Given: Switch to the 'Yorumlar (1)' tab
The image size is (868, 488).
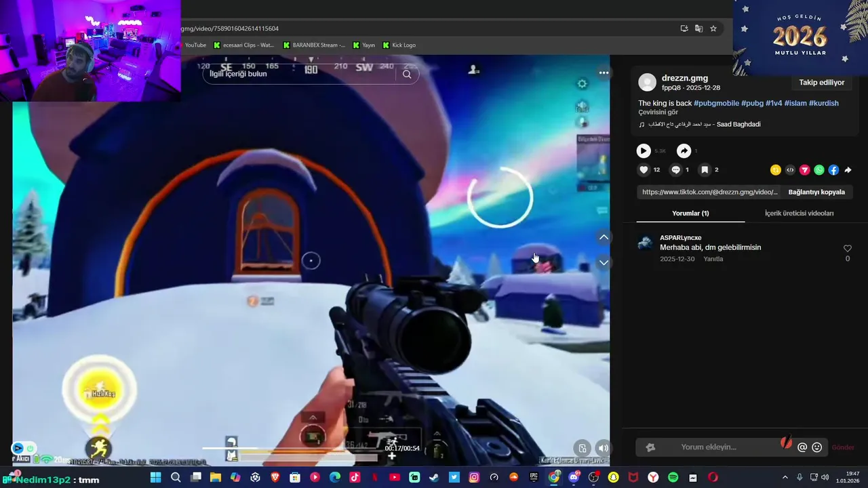Looking at the screenshot, I should [x=690, y=213].
